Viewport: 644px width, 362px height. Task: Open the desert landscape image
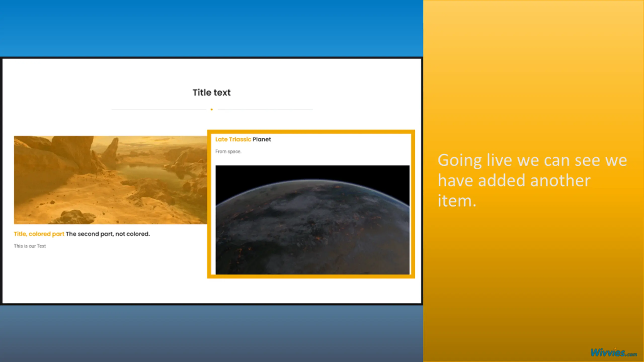pos(110,180)
